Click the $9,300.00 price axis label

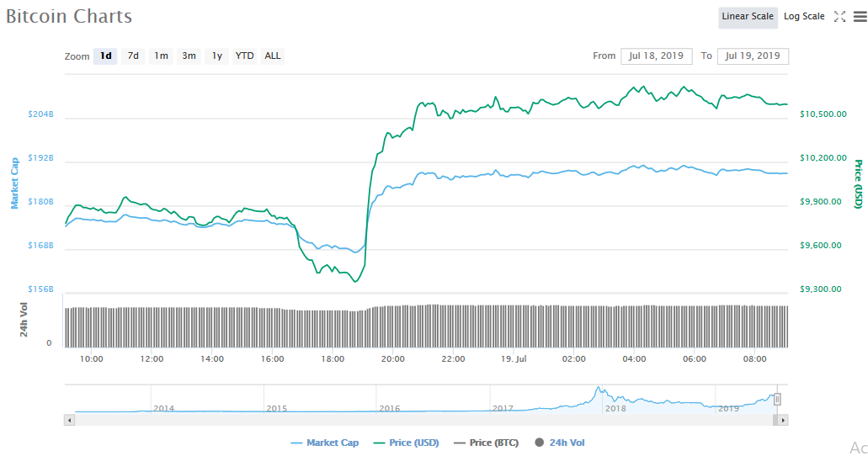click(820, 289)
